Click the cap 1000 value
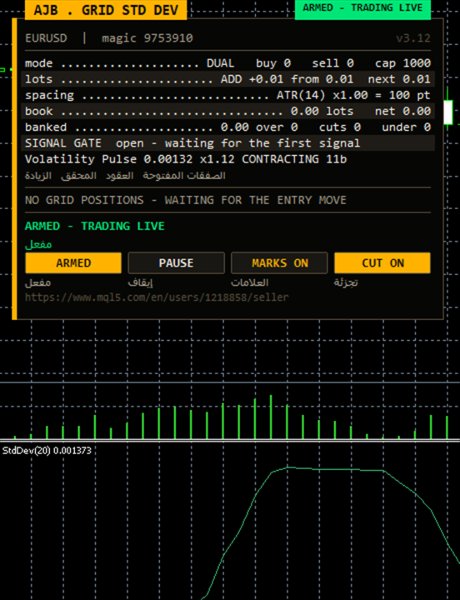 click(x=403, y=63)
